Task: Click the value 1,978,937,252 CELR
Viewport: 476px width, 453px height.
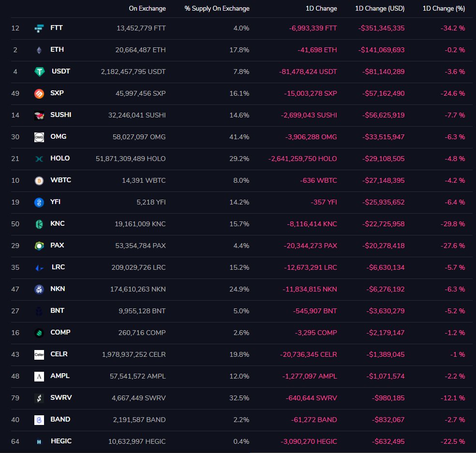Action: click(x=134, y=355)
